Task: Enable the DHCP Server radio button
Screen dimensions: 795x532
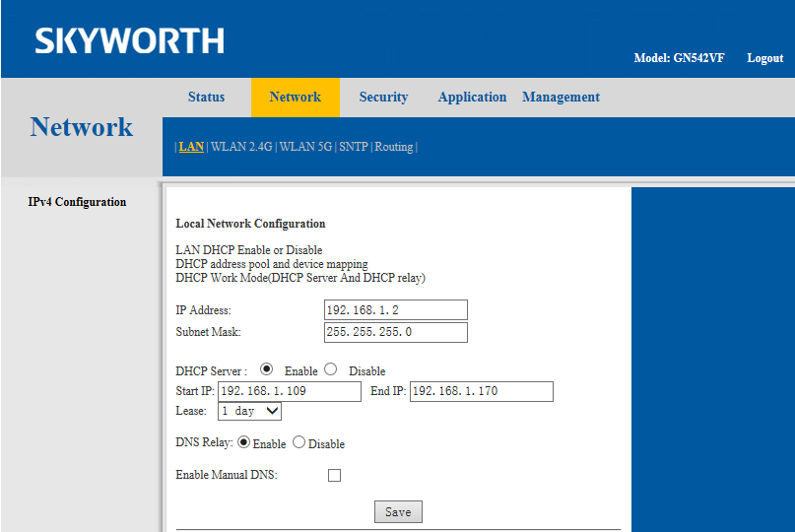Action: (x=266, y=369)
